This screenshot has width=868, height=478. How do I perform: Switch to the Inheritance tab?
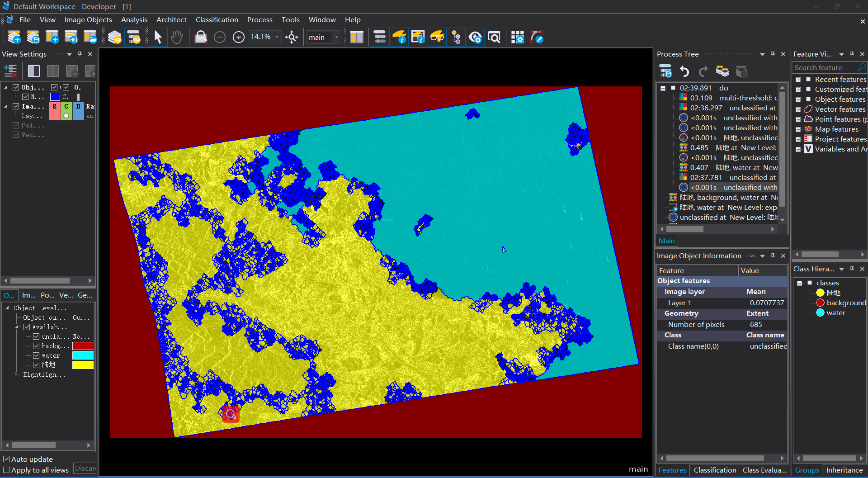coord(844,470)
